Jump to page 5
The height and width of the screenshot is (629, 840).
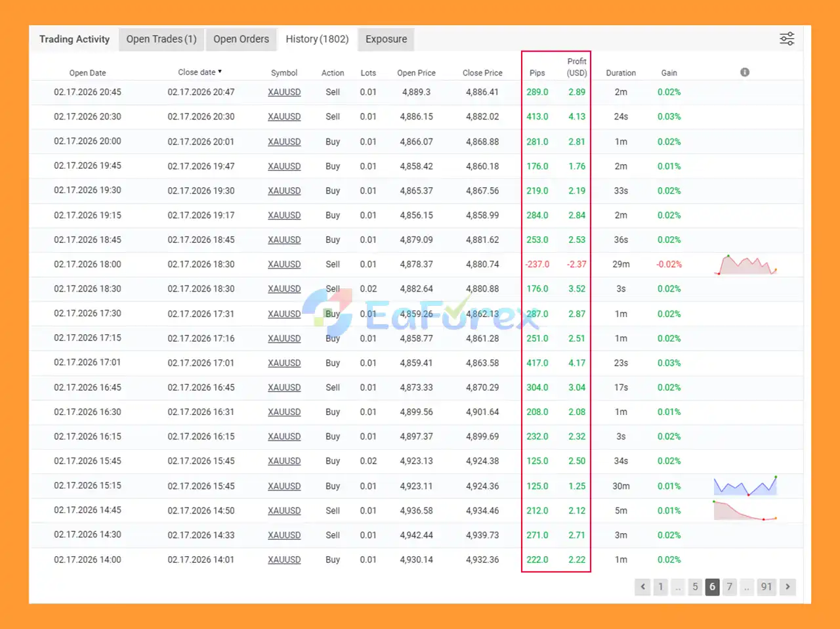click(x=695, y=586)
